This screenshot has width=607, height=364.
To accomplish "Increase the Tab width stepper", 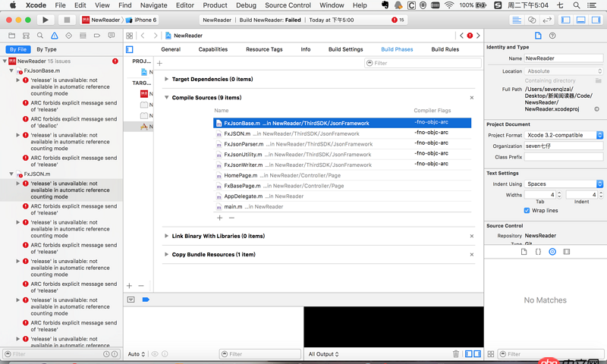I will (559, 193).
